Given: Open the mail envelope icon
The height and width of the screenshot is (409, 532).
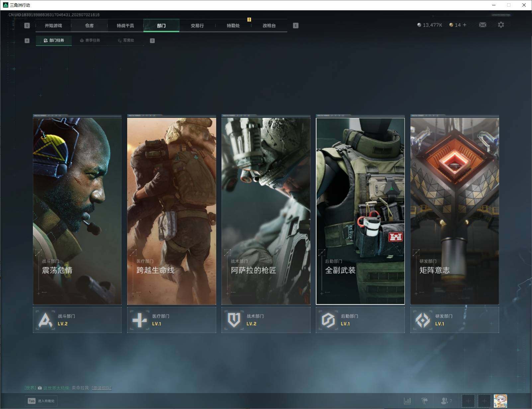Looking at the screenshot, I should pyautogui.click(x=483, y=25).
